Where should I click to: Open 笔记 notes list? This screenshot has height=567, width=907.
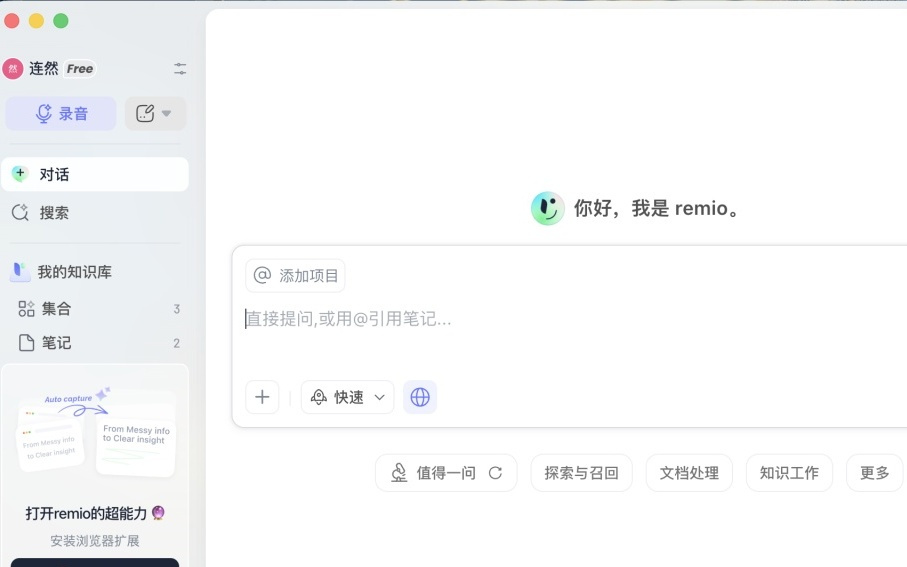coord(95,343)
